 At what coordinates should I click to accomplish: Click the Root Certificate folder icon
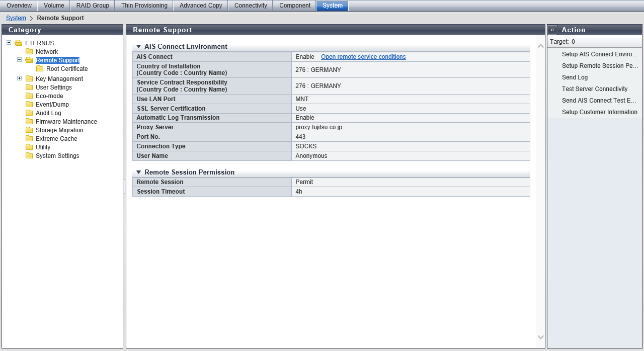[40, 69]
